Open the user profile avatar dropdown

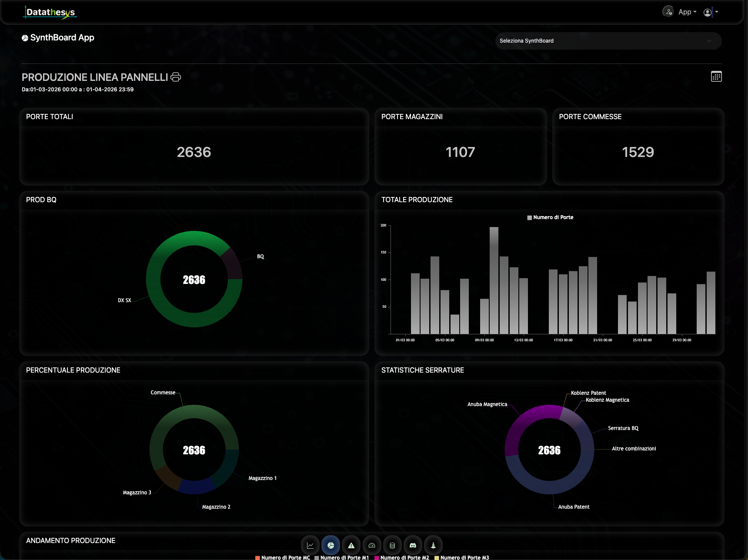(x=711, y=12)
